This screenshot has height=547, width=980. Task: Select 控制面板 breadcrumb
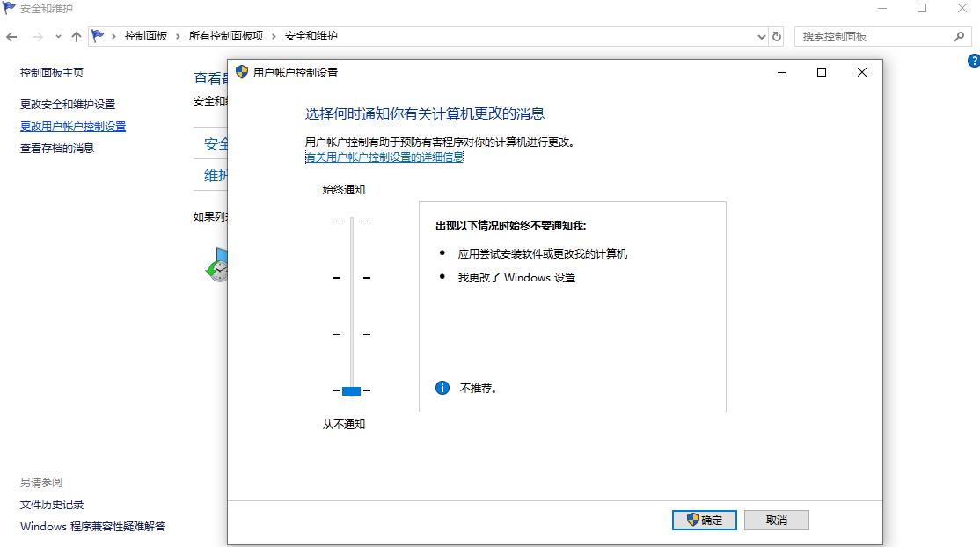[x=146, y=36]
